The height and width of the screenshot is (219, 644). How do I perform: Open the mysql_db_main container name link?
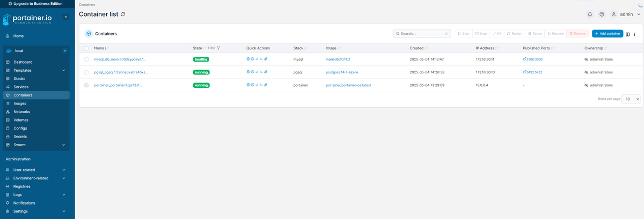pyautogui.click(x=120, y=59)
